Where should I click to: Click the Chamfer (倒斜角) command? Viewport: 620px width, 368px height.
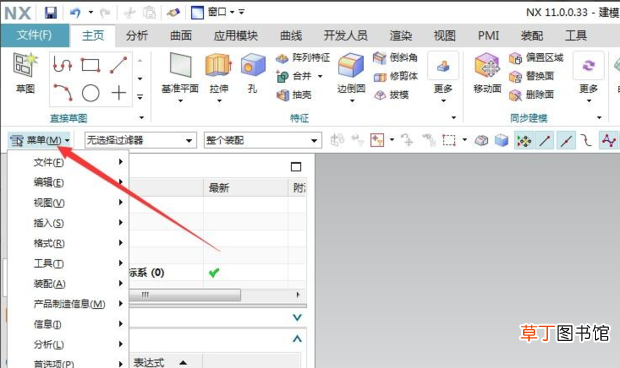395,58
